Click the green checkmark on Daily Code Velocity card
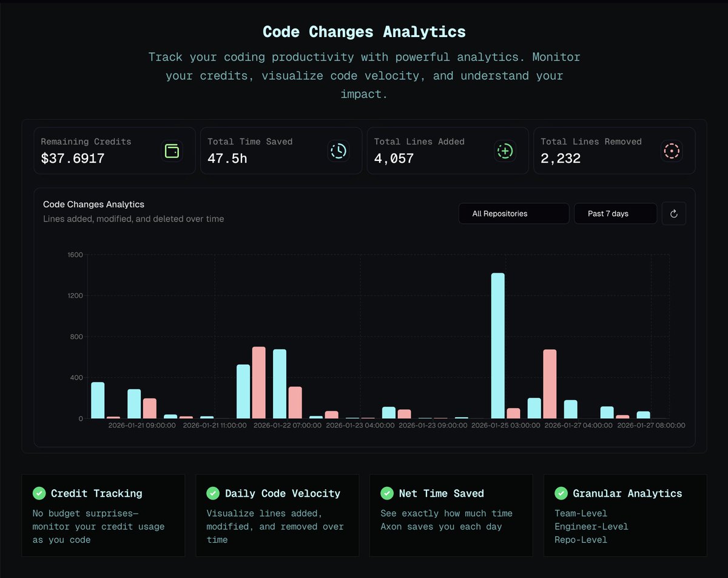 coord(213,493)
